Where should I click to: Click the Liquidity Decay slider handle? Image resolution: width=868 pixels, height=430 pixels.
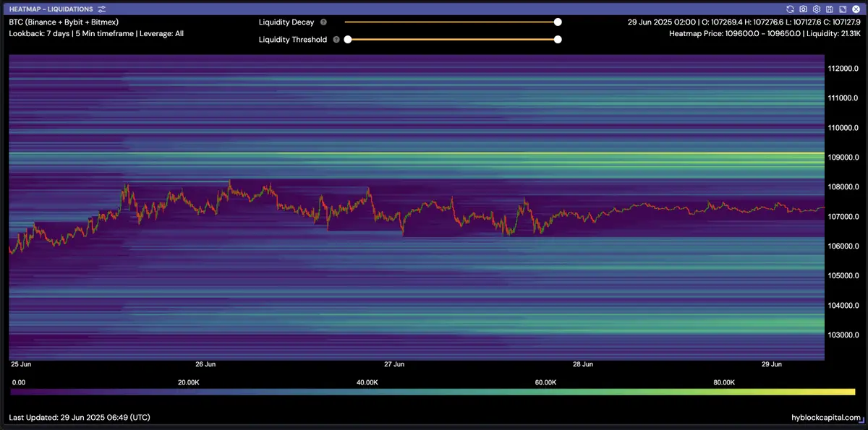point(558,22)
